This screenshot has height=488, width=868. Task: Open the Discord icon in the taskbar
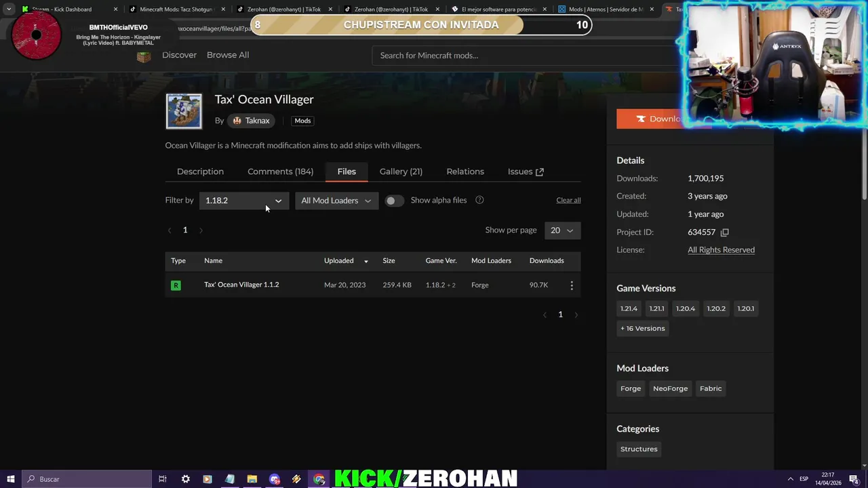[x=275, y=479]
